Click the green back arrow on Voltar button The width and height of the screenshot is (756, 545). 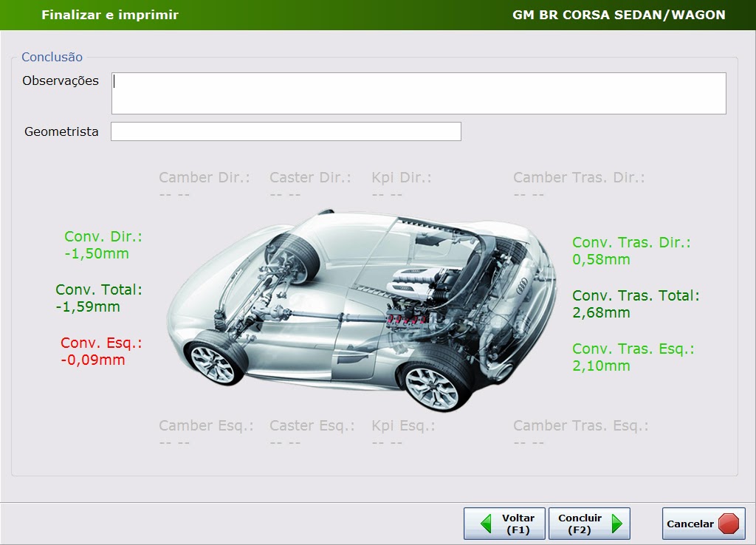tap(489, 524)
